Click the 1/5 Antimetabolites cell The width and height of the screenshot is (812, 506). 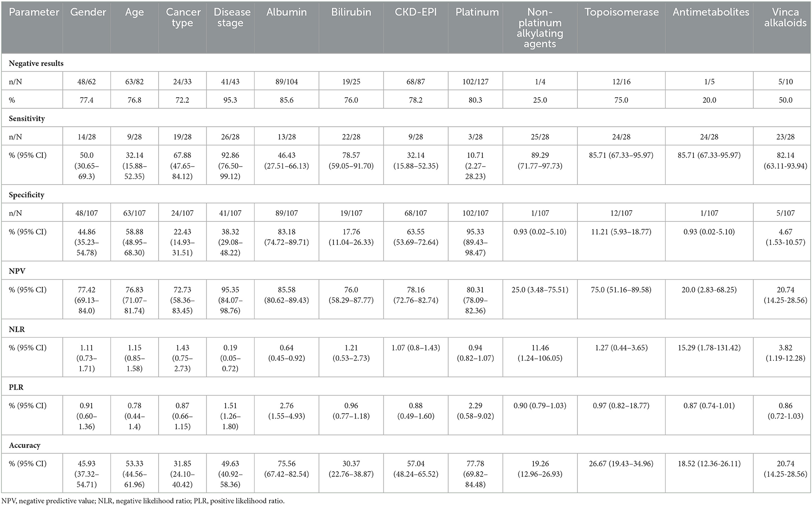point(709,82)
